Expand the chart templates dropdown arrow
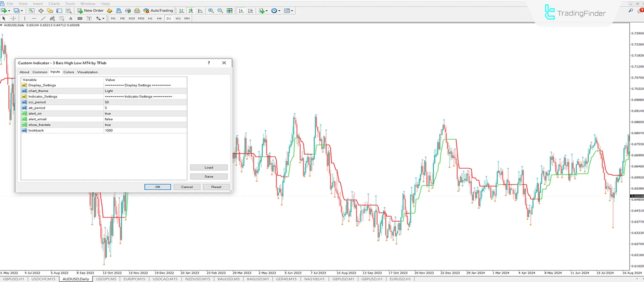Image resolution: width=644 pixels, height=282 pixels. (x=292, y=11)
